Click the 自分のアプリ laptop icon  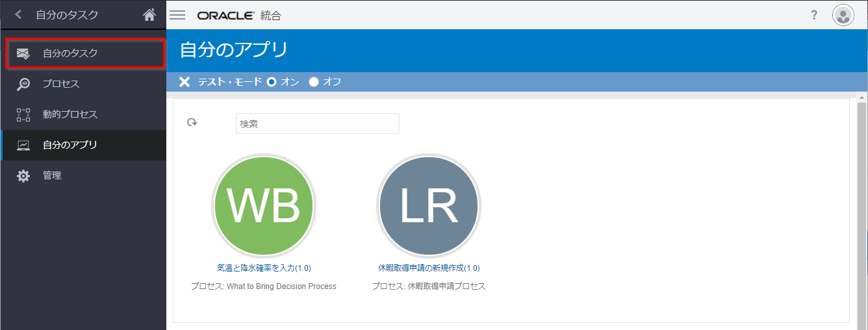23,145
